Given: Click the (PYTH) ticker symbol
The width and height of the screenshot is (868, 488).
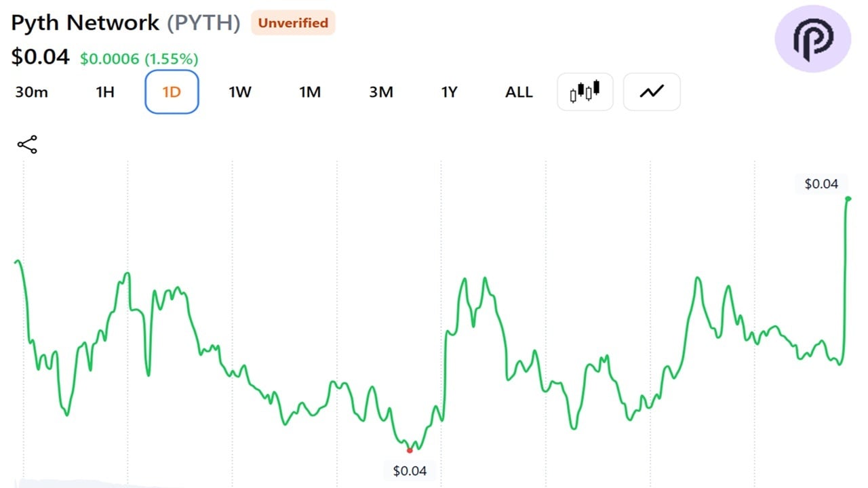Looking at the screenshot, I should click(204, 23).
